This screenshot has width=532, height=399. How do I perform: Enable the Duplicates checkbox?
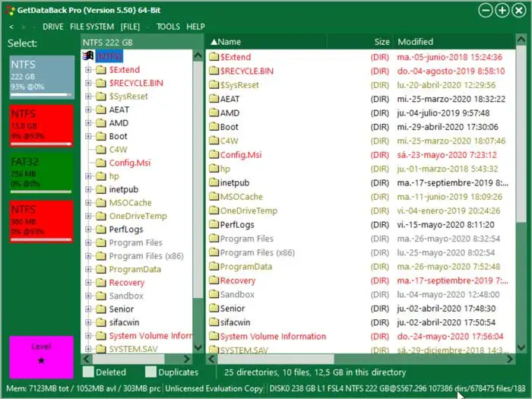(x=150, y=372)
